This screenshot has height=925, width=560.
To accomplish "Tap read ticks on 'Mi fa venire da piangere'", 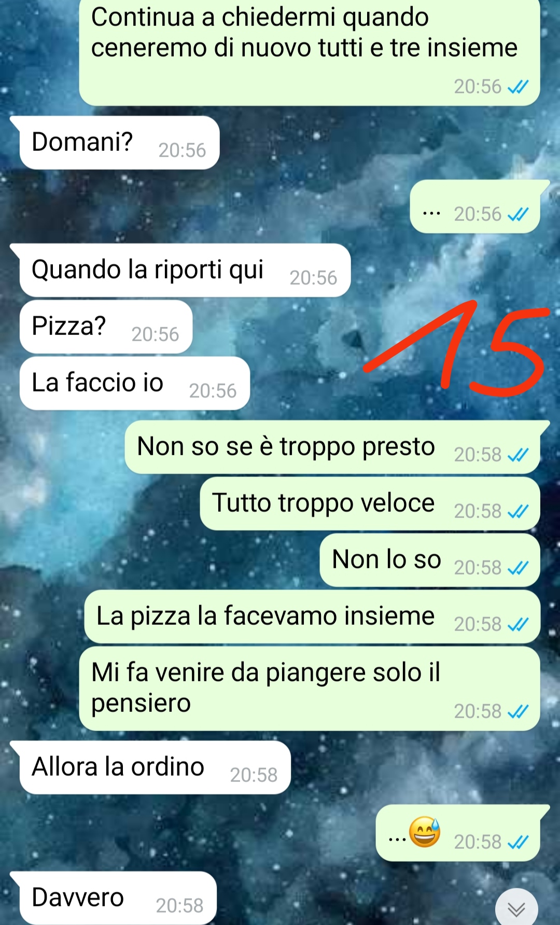I will pyautogui.click(x=518, y=712).
